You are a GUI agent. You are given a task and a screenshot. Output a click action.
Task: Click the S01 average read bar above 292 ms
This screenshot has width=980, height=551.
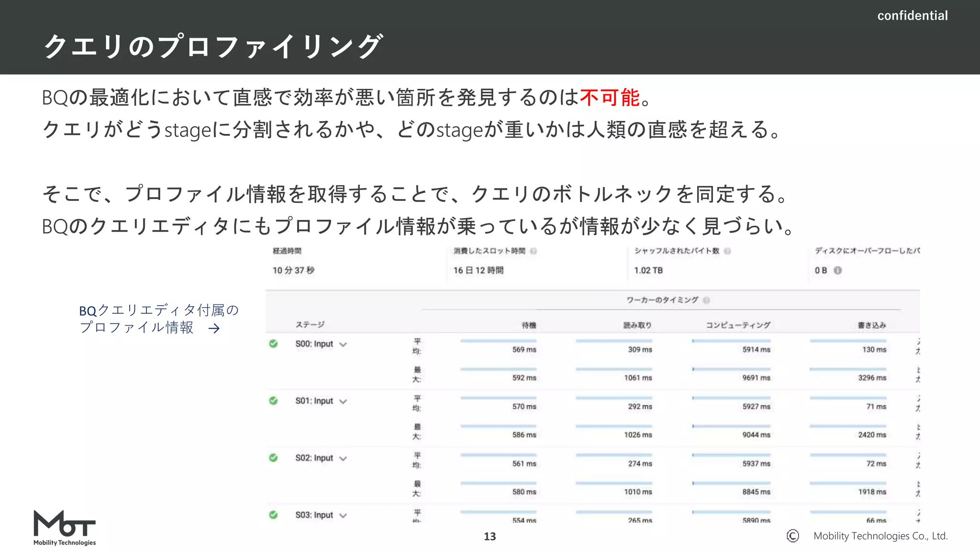click(x=614, y=398)
